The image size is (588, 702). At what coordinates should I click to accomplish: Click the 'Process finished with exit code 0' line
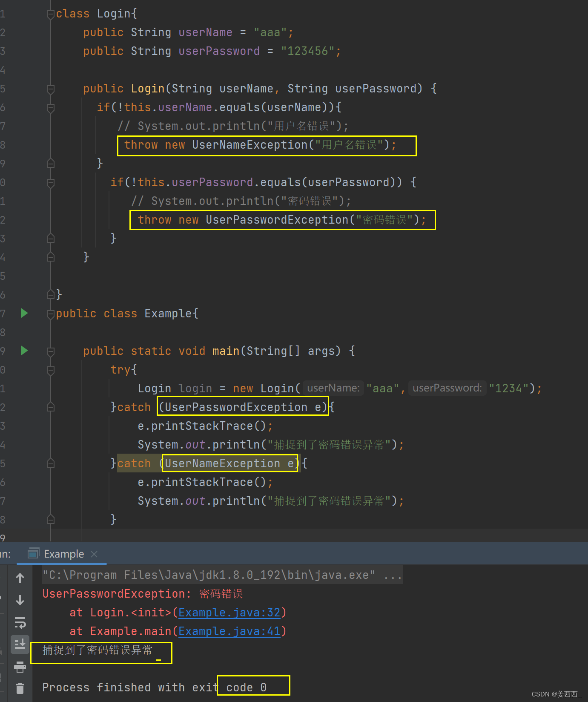(x=154, y=688)
